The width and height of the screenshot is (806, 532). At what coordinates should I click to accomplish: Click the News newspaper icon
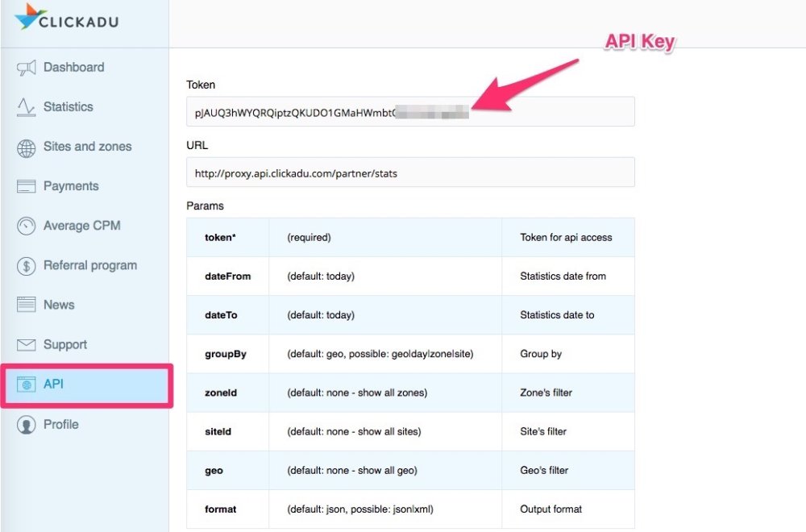[x=27, y=305]
